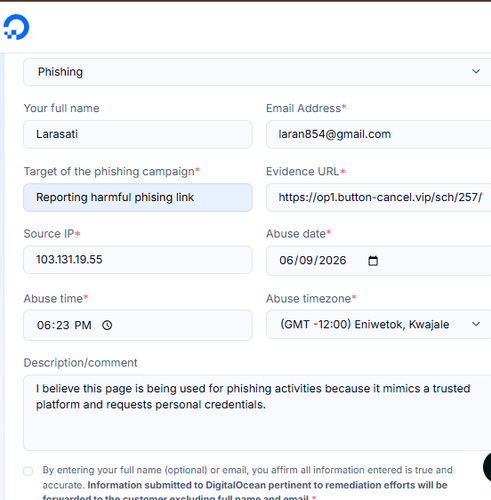The image size is (491, 500).
Task: Open the clock picker in Abuse time
Action: [x=107, y=325]
